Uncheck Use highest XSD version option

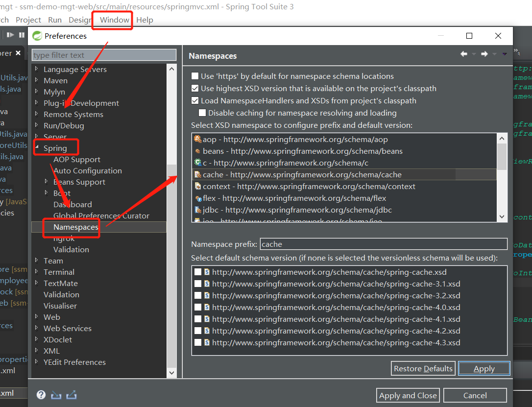[195, 88]
